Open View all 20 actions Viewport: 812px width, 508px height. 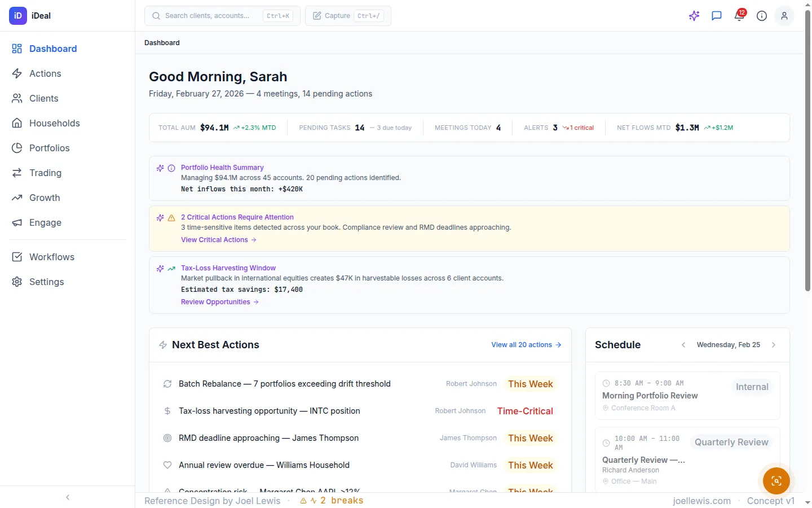525,344
